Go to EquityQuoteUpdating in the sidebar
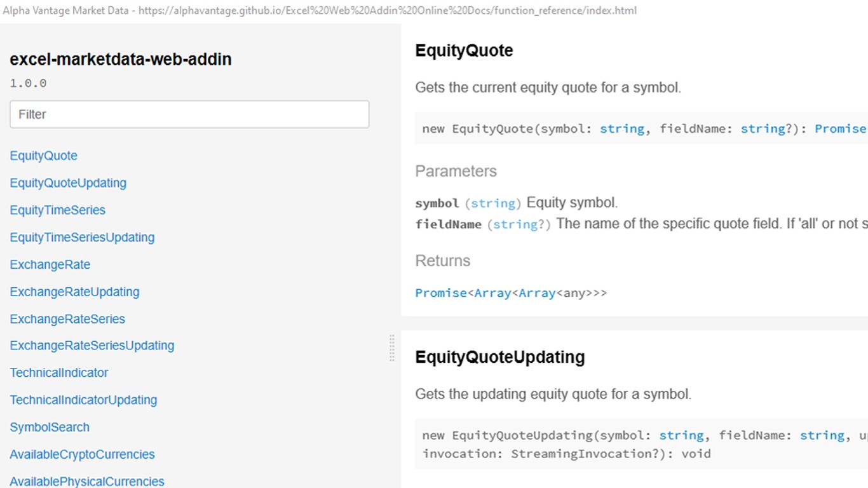The height and width of the screenshot is (488, 868). [x=68, y=183]
